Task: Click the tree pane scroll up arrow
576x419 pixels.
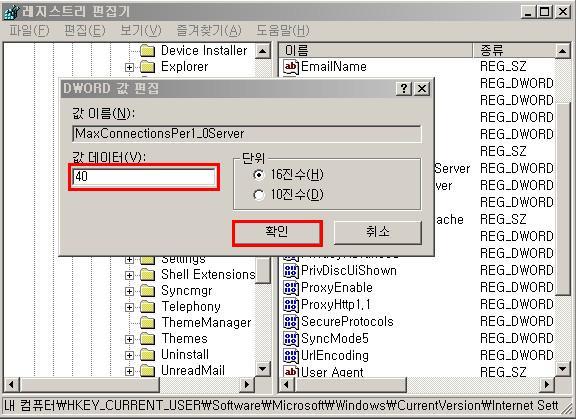Action: coord(263,51)
